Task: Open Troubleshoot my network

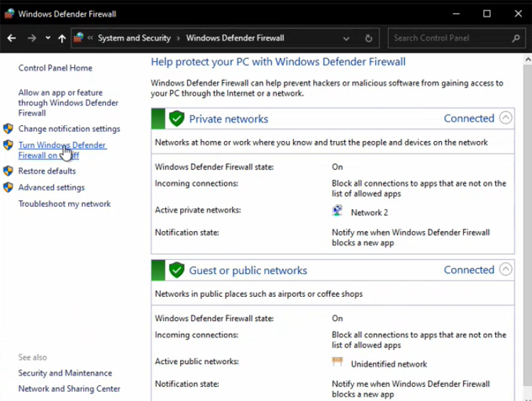Action: coord(65,204)
